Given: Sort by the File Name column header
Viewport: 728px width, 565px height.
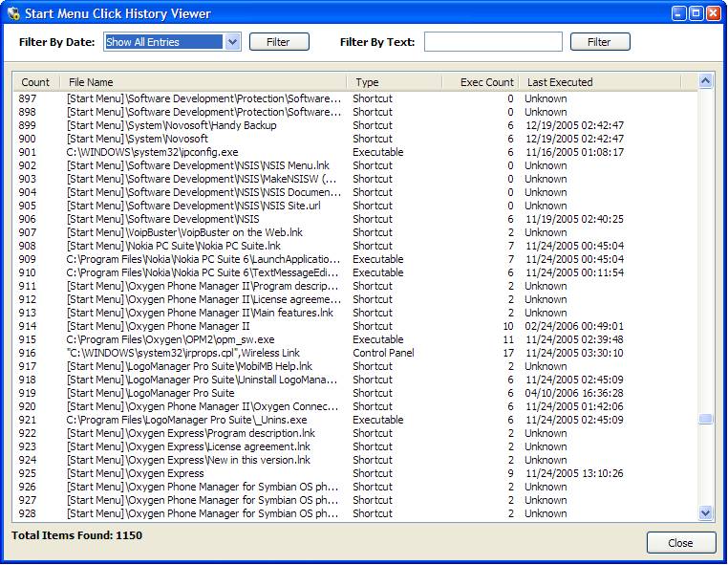Looking at the screenshot, I should [x=203, y=82].
